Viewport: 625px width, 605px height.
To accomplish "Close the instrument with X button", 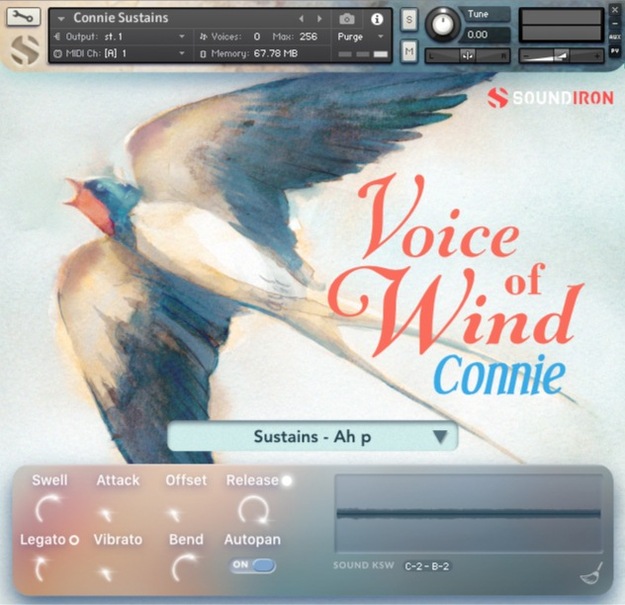I will pos(615,10).
